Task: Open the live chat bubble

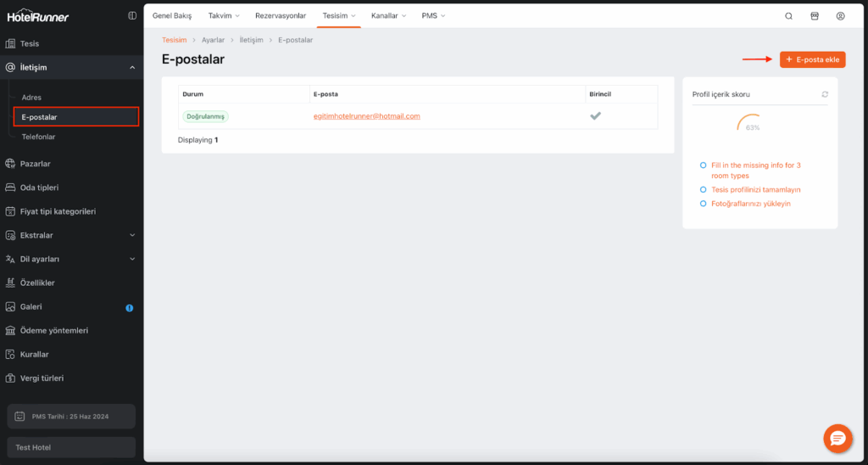Action: click(837, 438)
